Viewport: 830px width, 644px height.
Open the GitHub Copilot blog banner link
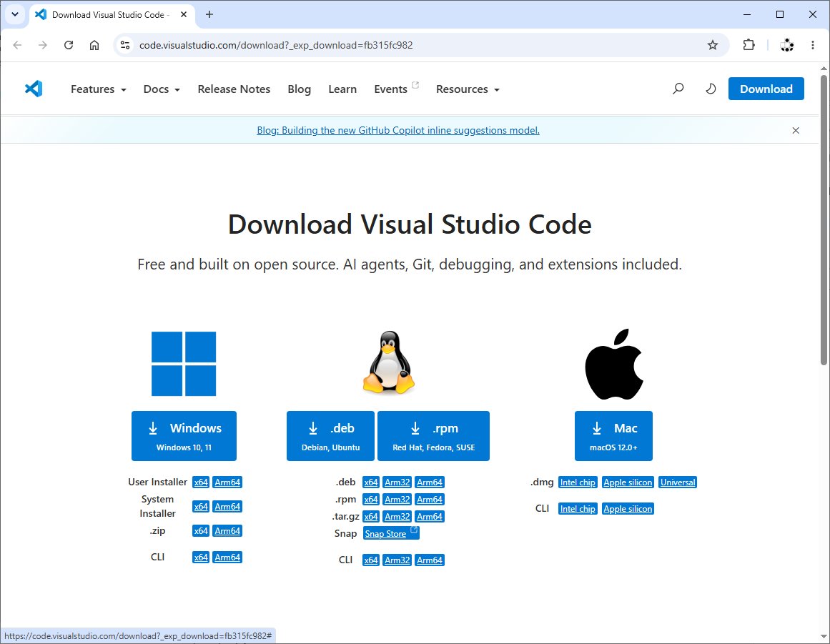click(x=398, y=130)
